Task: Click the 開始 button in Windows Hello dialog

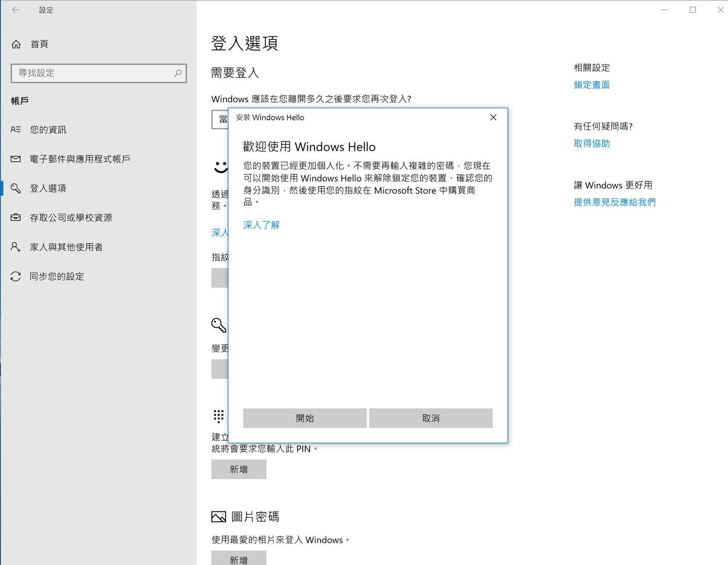Action: pos(305,418)
